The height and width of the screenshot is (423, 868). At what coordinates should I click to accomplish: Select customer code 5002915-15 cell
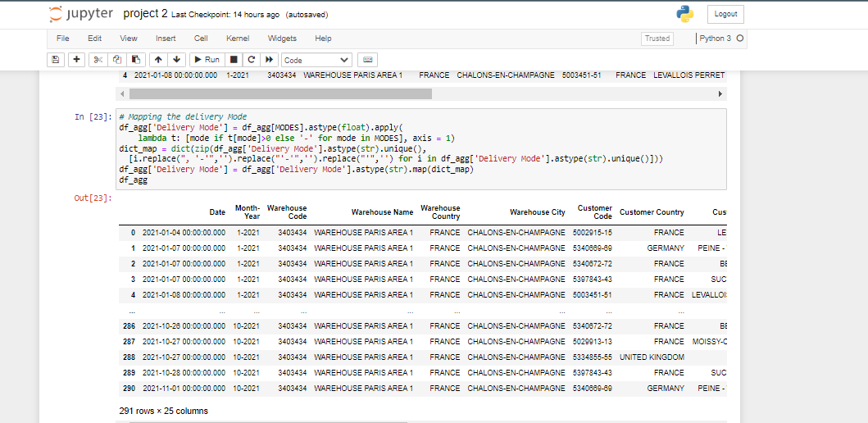(593, 233)
